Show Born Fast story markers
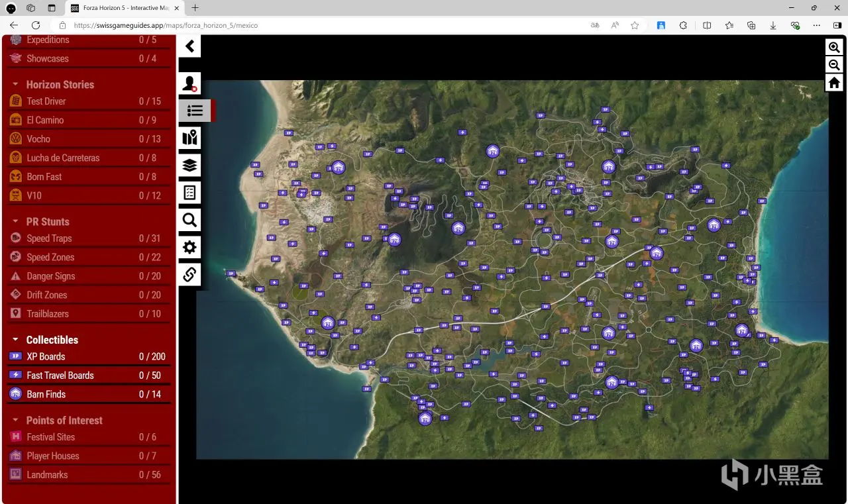Screen dimensions: 848x504 click(x=89, y=177)
